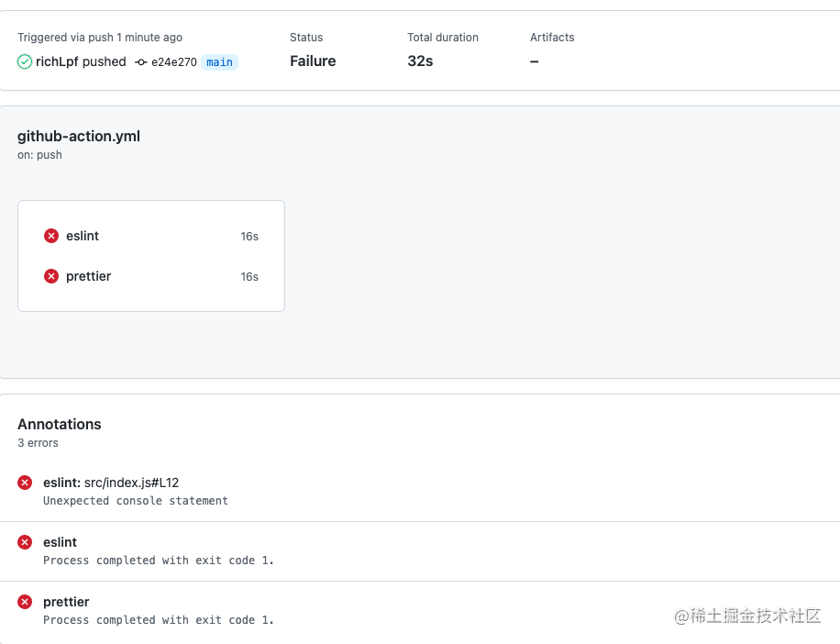Click error icon of the eslint exit code annotation

[25, 542]
